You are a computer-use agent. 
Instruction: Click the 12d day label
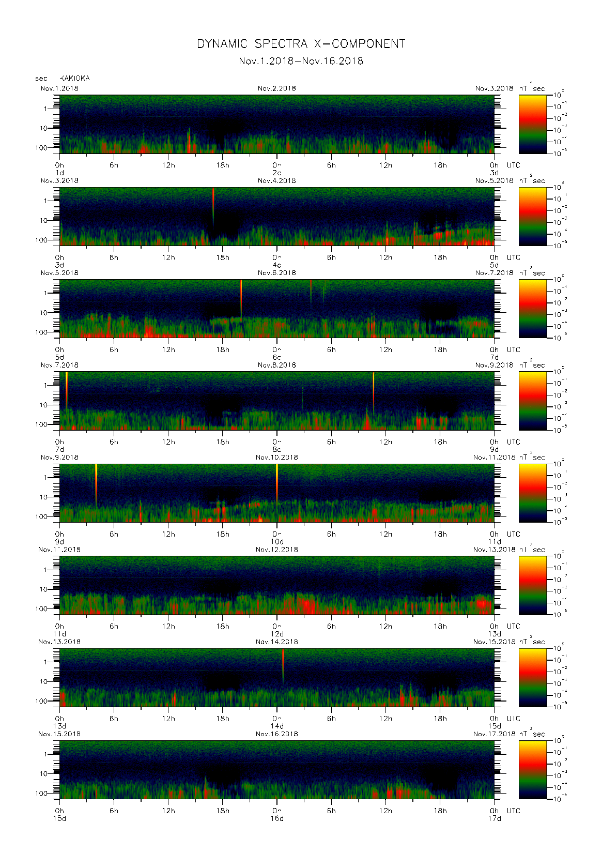point(277,634)
